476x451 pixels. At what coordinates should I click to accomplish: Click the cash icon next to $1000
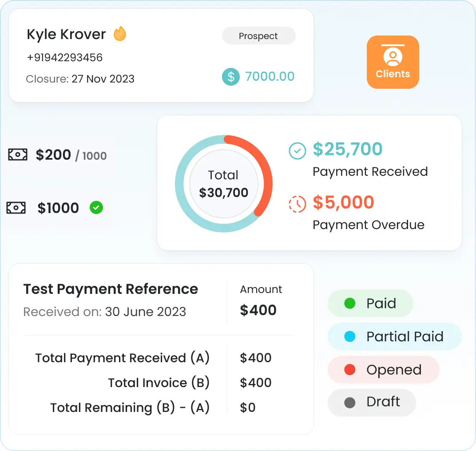click(16, 208)
